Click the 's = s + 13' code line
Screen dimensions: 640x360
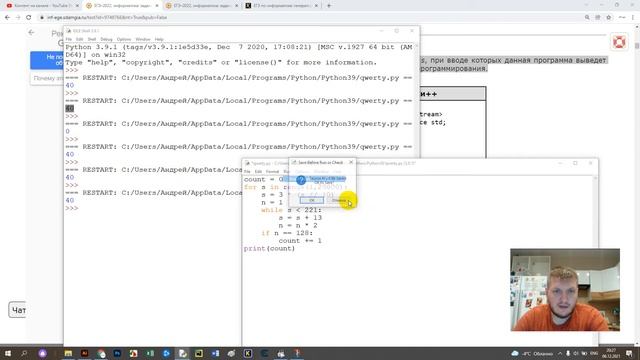click(300, 218)
